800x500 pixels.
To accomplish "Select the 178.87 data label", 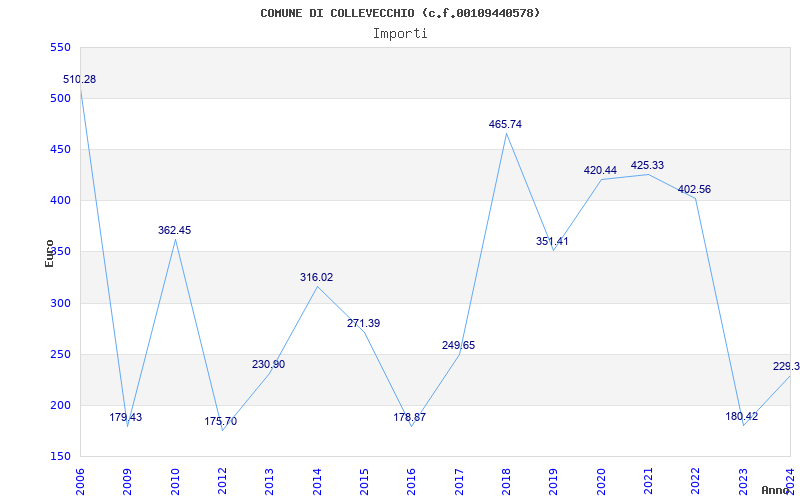I will point(410,417).
